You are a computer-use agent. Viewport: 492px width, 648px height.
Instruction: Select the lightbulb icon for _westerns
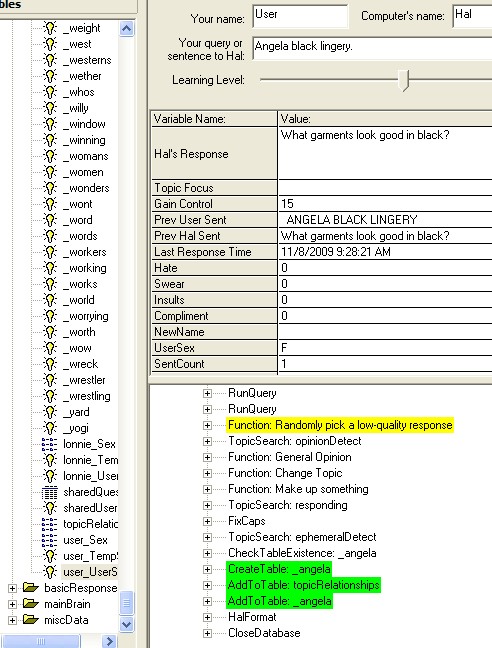[x=50, y=60]
